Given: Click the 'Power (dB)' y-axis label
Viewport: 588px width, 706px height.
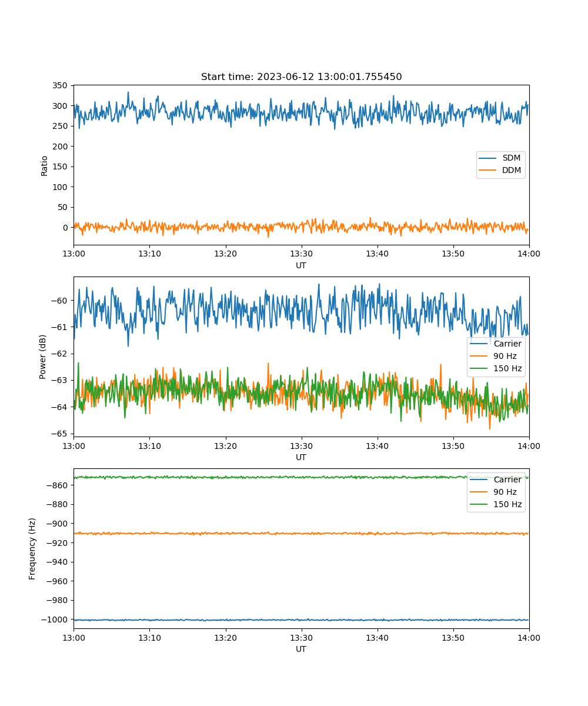Looking at the screenshot, I should [x=43, y=357].
